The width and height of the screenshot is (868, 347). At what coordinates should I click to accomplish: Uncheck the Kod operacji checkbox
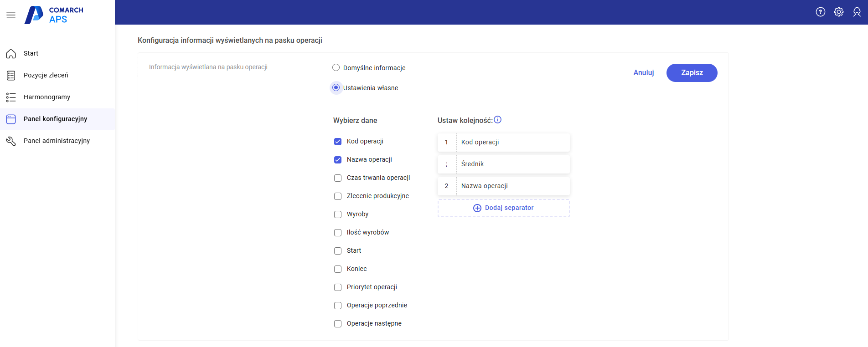[338, 142]
